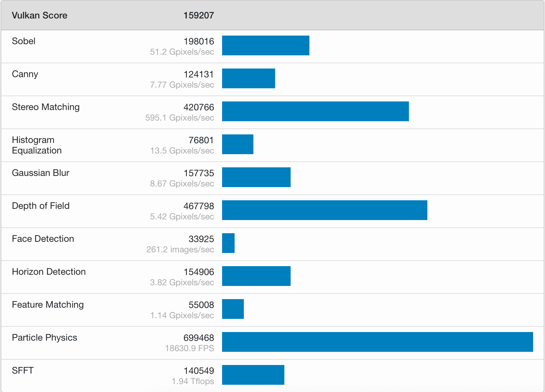Viewport: 545px width, 392px height.
Task: Click the Gaussian Blur bar
Action: (256, 177)
